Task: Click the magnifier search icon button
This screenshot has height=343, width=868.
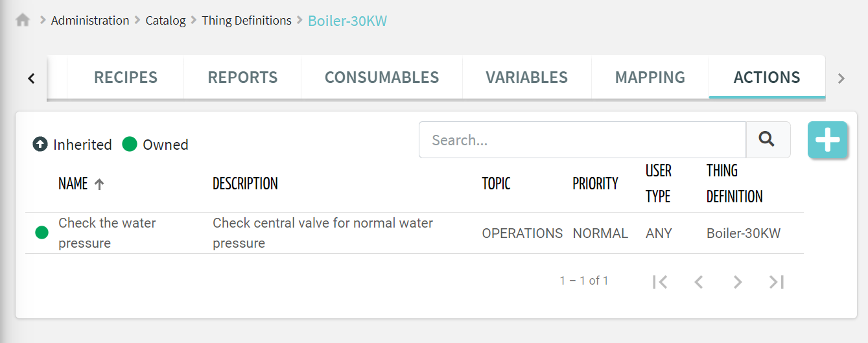Action: tap(768, 139)
